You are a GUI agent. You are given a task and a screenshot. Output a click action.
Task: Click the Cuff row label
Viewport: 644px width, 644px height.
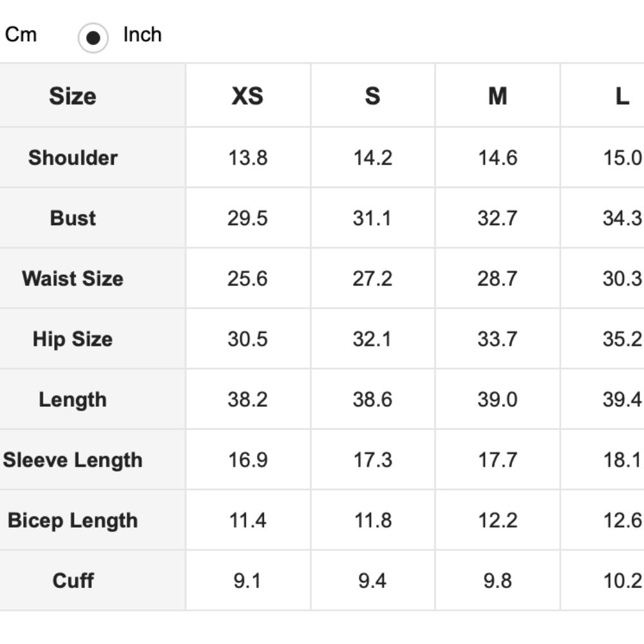click(x=73, y=581)
